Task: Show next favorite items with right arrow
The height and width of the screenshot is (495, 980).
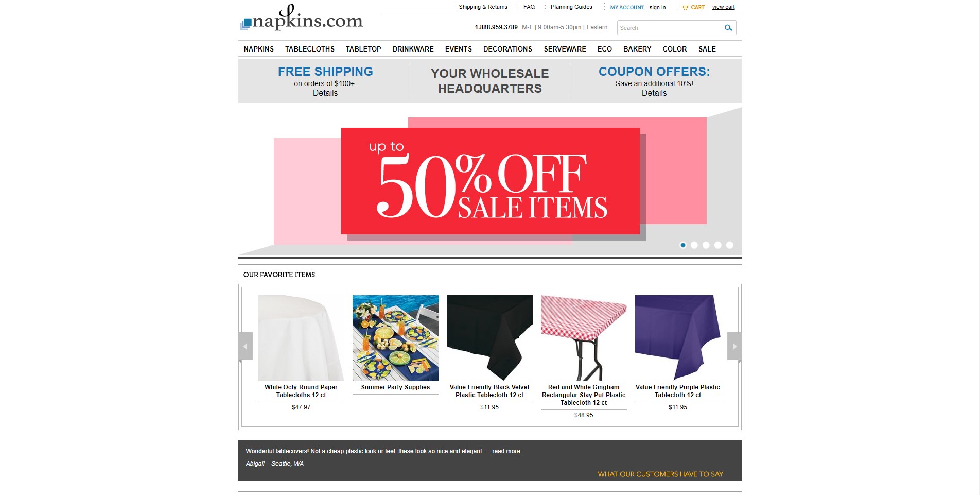Action: 734,347
